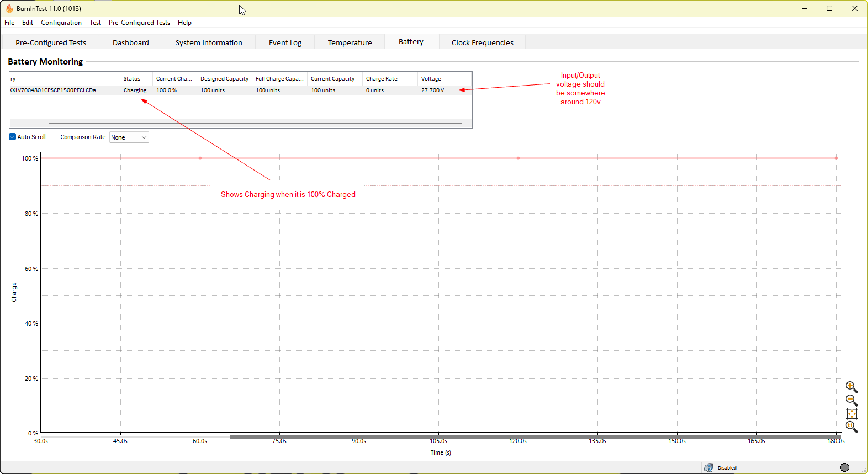This screenshot has height=474, width=868.
Task: Zoom in on the battery chart
Action: [851, 387]
